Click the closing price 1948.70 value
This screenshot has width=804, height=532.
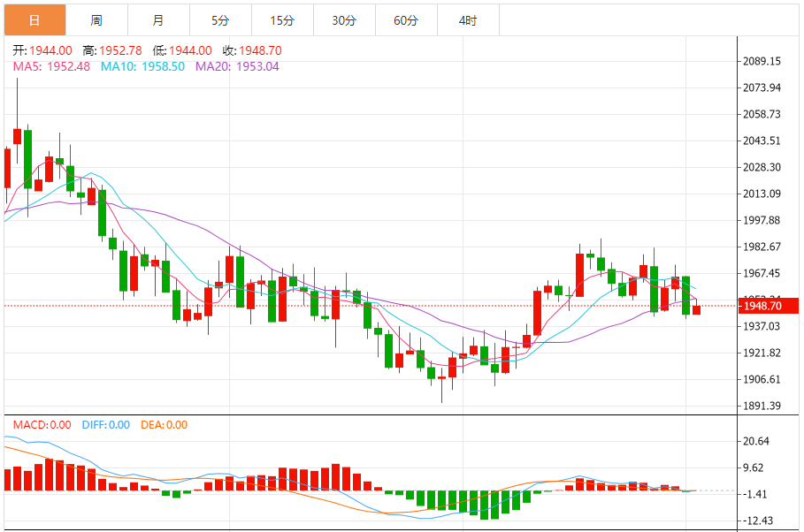pos(260,50)
